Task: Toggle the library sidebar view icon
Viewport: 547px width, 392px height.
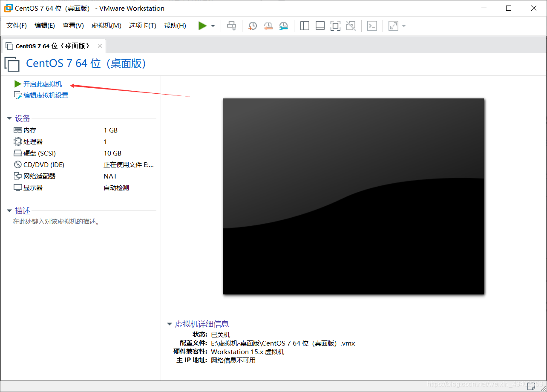Action: [305, 26]
